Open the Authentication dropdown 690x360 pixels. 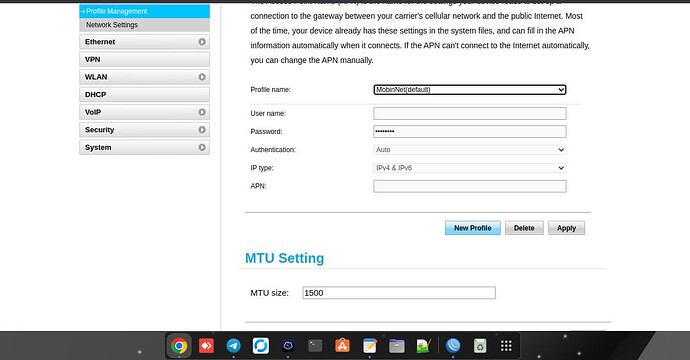click(x=470, y=150)
